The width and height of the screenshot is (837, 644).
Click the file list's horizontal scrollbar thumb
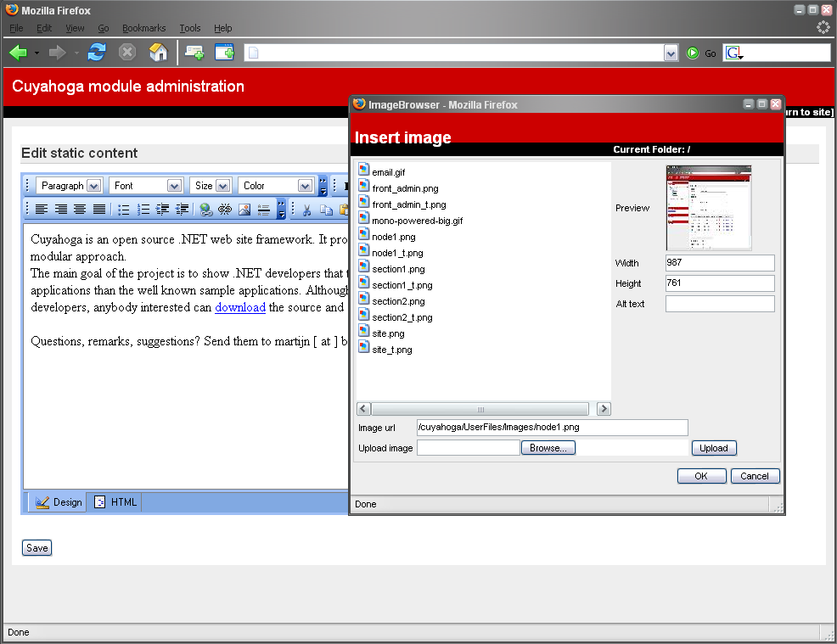[x=480, y=409]
